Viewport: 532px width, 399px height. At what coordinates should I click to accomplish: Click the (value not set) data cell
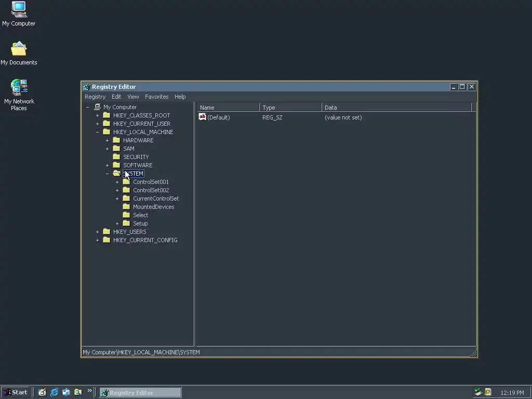pos(343,117)
